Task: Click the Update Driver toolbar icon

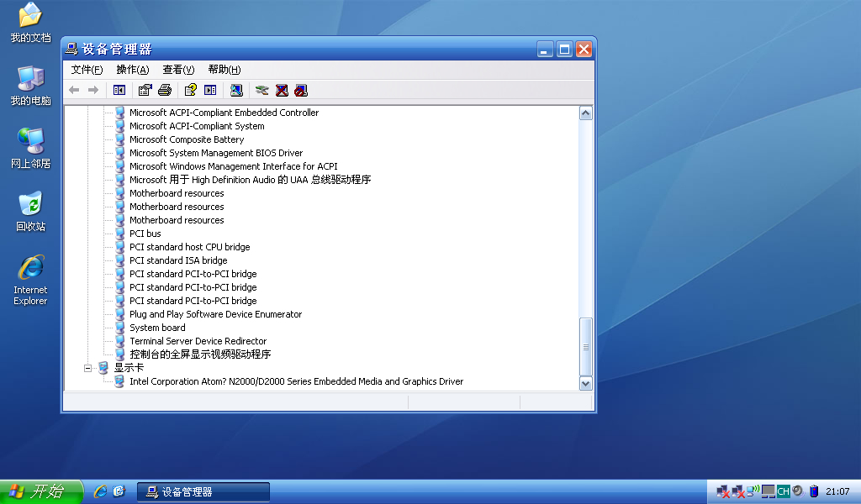Action: [x=262, y=90]
